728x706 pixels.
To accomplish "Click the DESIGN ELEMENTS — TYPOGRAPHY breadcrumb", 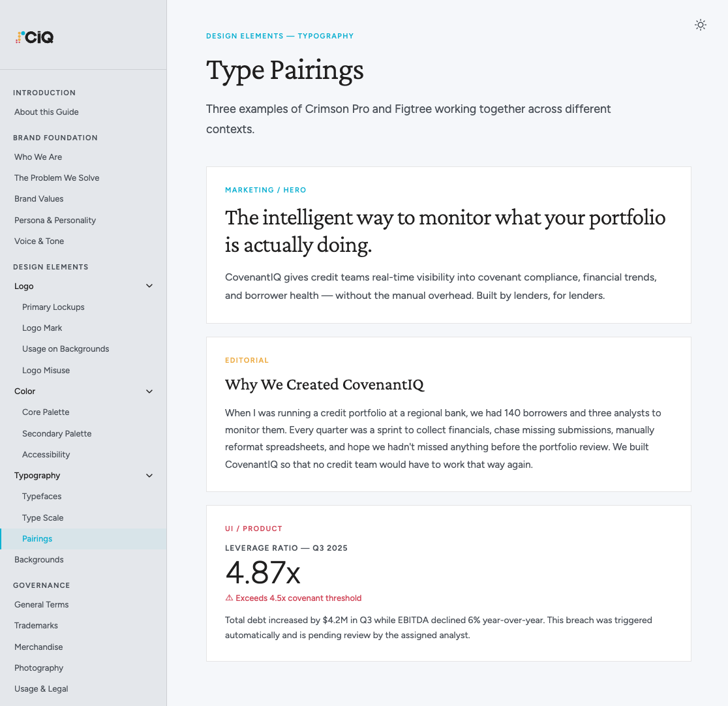I will (x=280, y=36).
